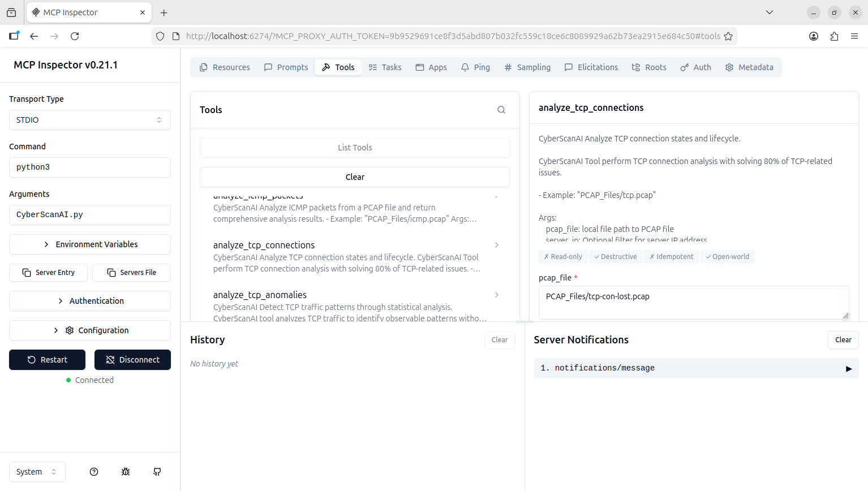
Task: Switch to the Sampling tab
Action: pos(527,67)
